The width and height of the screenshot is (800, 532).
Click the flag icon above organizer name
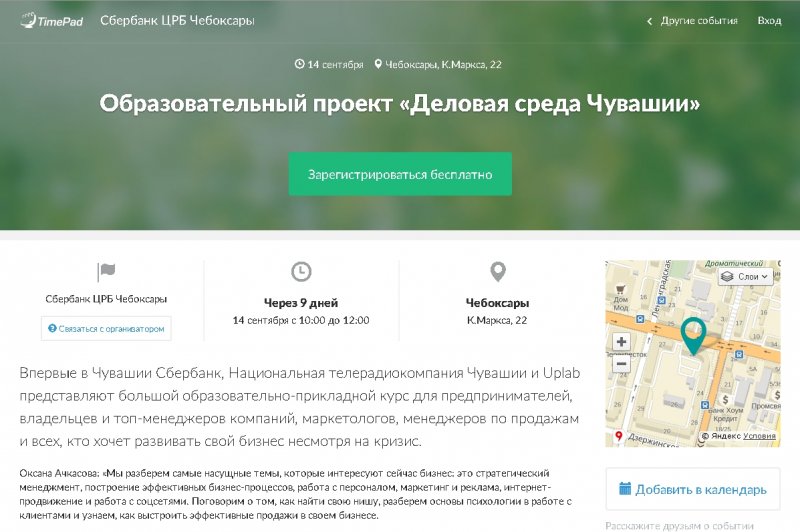[106, 272]
